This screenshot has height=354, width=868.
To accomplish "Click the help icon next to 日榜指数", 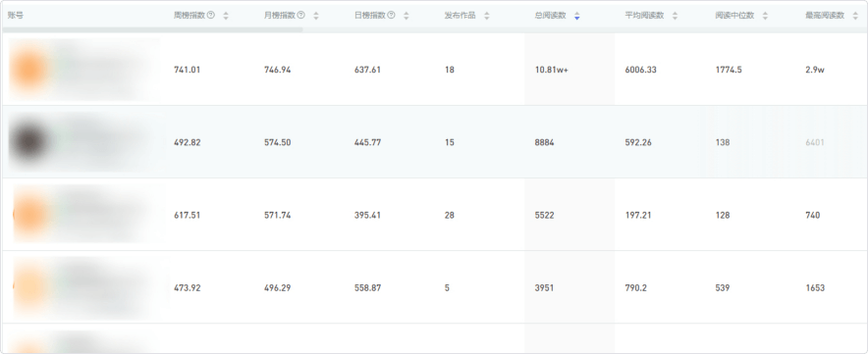I will pyautogui.click(x=392, y=16).
